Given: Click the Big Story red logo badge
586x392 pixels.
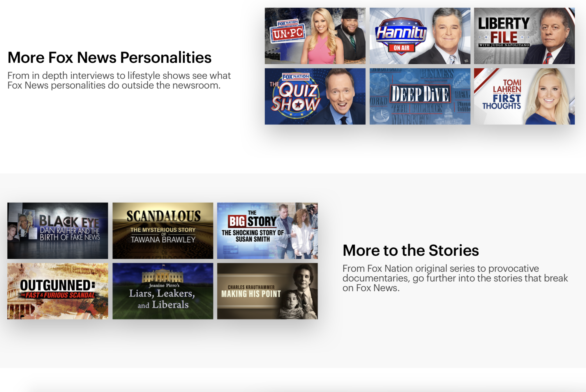Looking at the screenshot, I should [237, 222].
